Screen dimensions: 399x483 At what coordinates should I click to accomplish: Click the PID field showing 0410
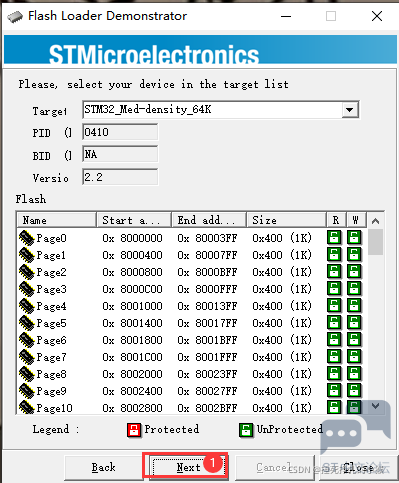point(120,132)
